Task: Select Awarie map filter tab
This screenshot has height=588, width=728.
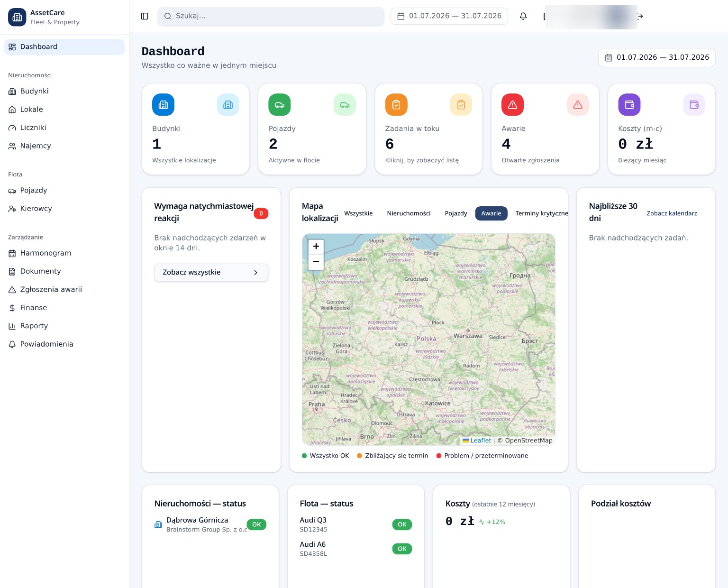Action: (491, 213)
